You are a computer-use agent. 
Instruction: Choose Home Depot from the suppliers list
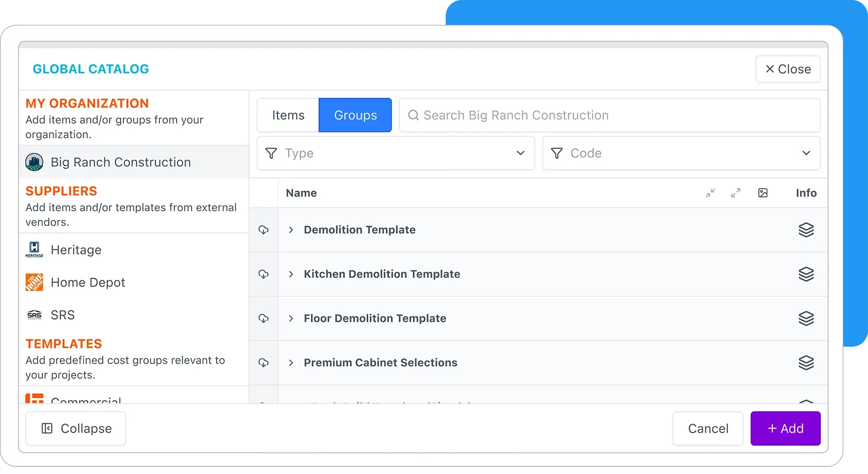pyautogui.click(x=88, y=282)
